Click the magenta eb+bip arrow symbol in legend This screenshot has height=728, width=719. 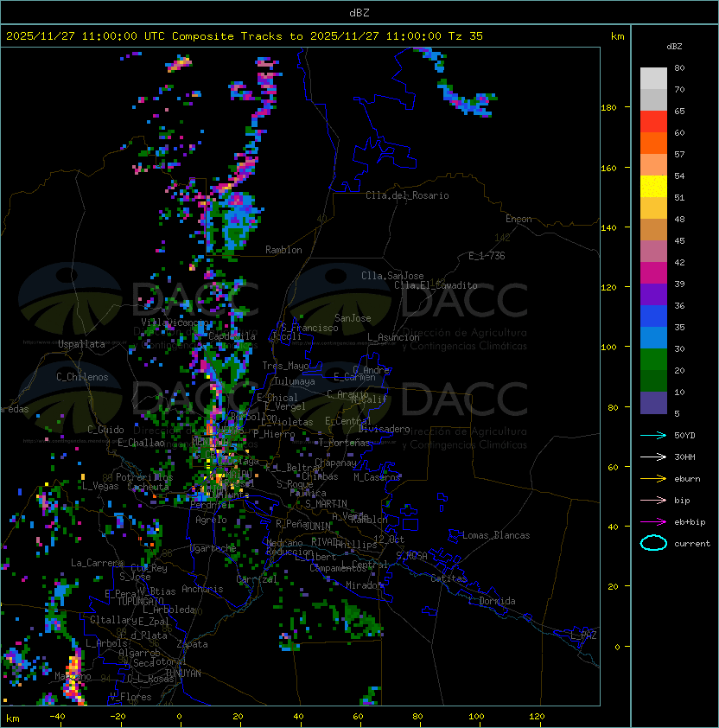(x=653, y=522)
